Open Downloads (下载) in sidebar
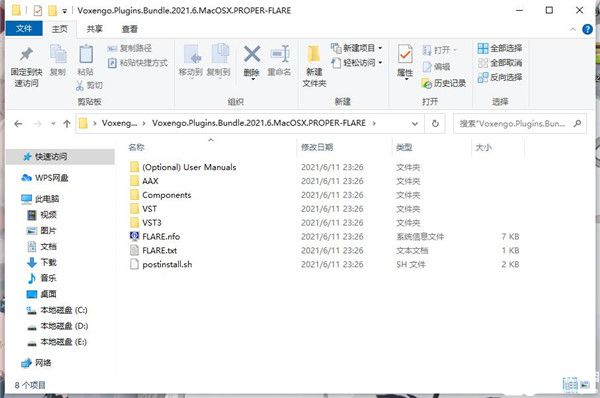Image resolution: width=600 pixels, height=398 pixels. click(42, 262)
